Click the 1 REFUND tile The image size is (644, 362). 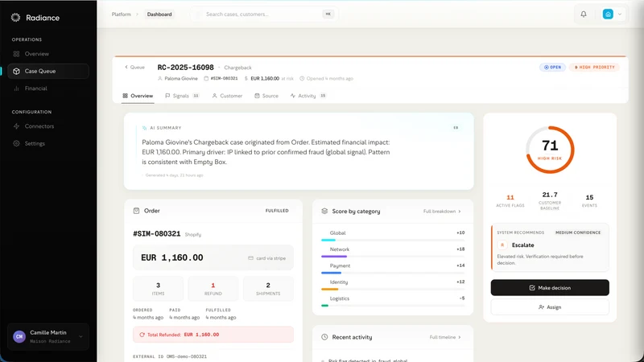pos(213,289)
